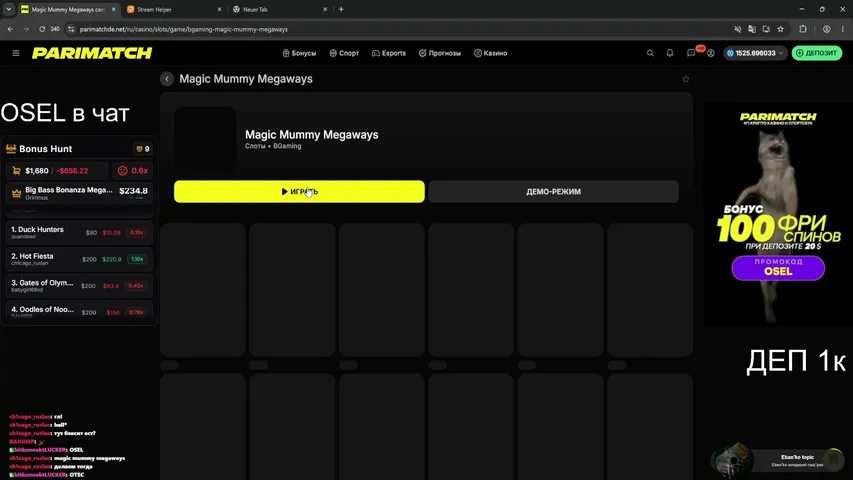This screenshot has height=480, width=853.
Task: Click the browser forward arrow
Action: pyautogui.click(x=26, y=29)
